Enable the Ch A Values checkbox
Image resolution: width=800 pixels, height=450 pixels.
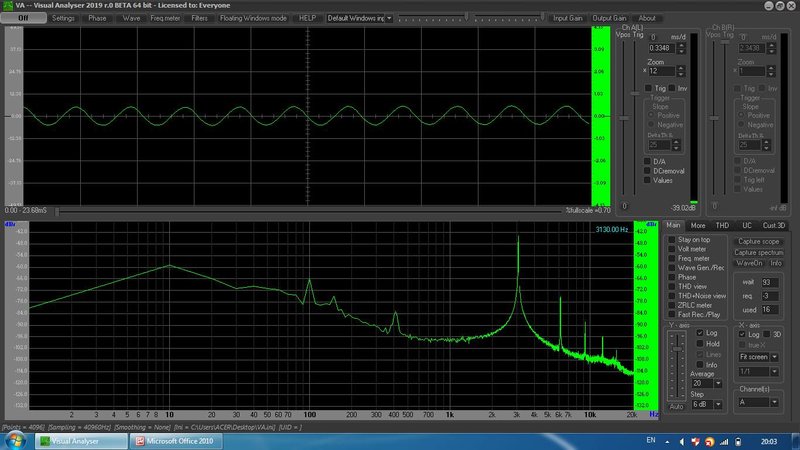(x=647, y=180)
